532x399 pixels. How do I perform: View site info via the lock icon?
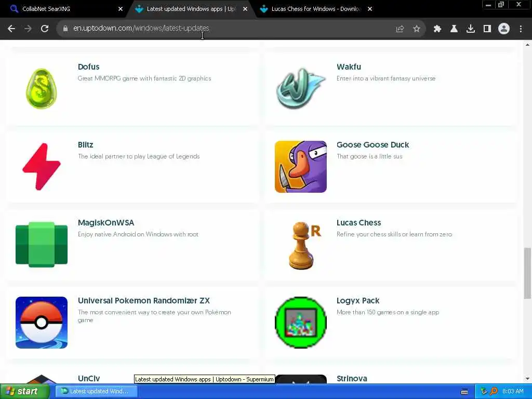65,29
